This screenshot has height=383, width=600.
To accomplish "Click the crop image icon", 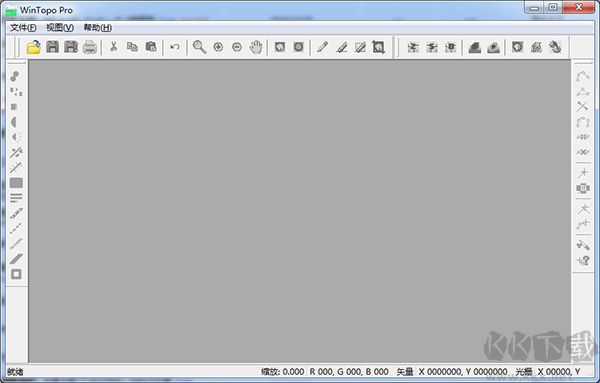I will 378,47.
